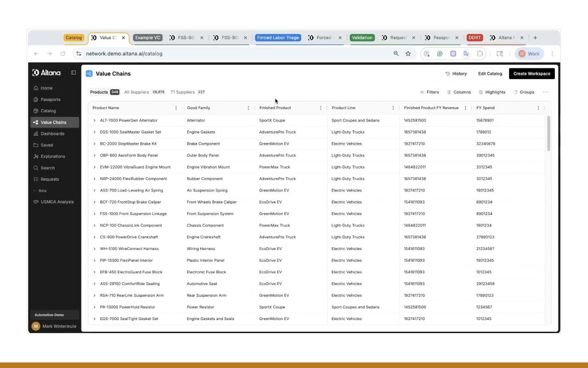Switch to the T1 Suppliers tab

coord(187,92)
